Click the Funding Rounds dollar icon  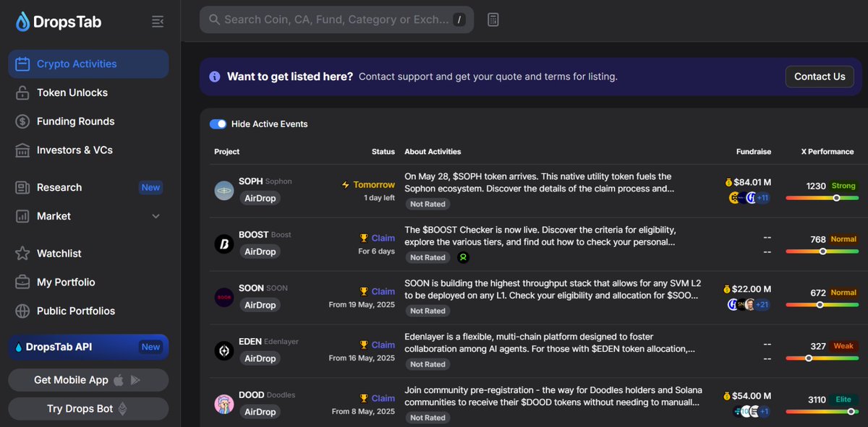pyautogui.click(x=22, y=121)
